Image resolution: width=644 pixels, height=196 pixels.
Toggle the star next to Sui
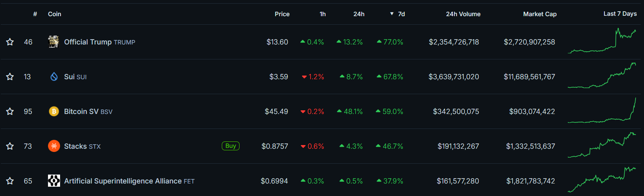(10, 77)
